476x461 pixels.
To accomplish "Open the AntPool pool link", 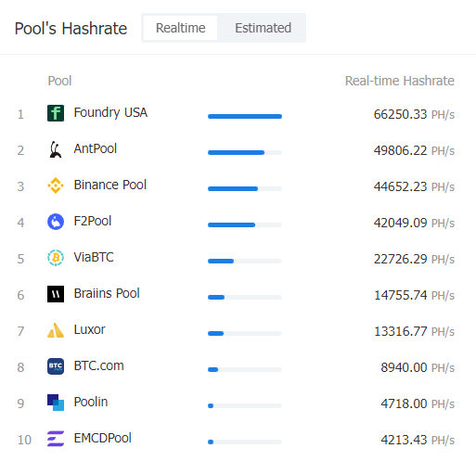I will pos(96,148).
